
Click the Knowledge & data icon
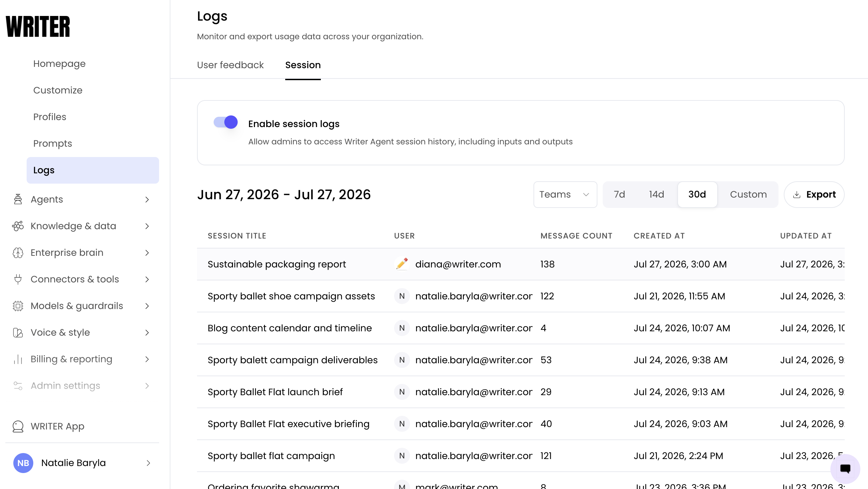(x=18, y=226)
